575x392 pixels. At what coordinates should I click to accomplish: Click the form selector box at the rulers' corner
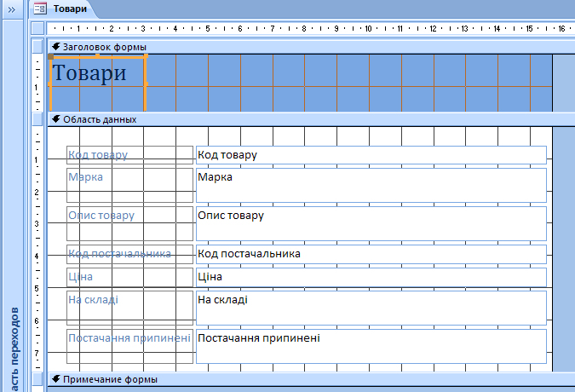click(37, 28)
